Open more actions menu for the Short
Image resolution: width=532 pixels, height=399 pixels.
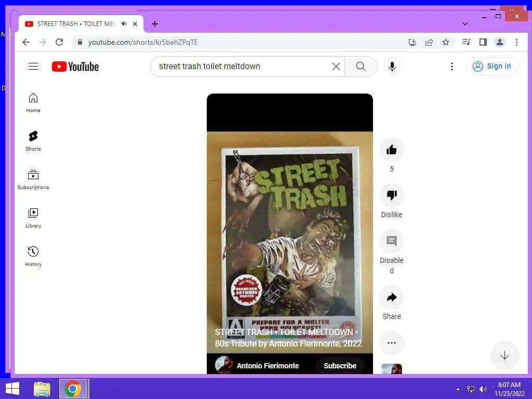(x=392, y=343)
